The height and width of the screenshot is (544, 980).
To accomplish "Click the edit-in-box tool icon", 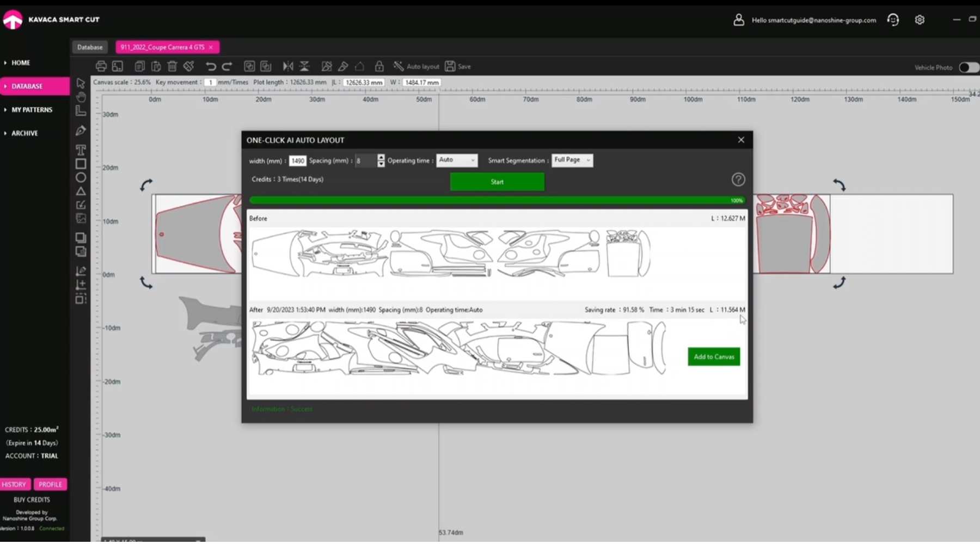I will (x=81, y=205).
